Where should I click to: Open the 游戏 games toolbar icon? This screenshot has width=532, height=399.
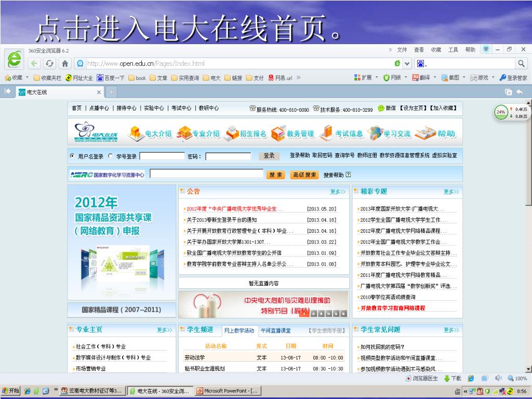coord(474,78)
